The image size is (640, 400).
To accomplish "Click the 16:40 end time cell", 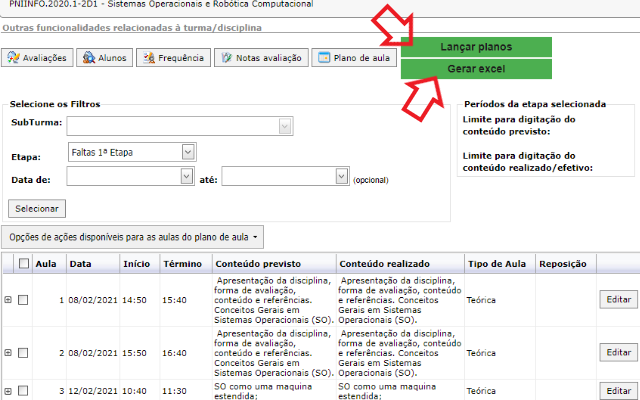I will click(x=174, y=353).
